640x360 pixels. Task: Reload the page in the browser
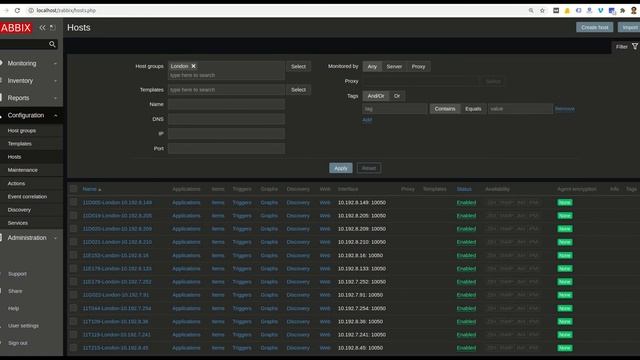17,11
